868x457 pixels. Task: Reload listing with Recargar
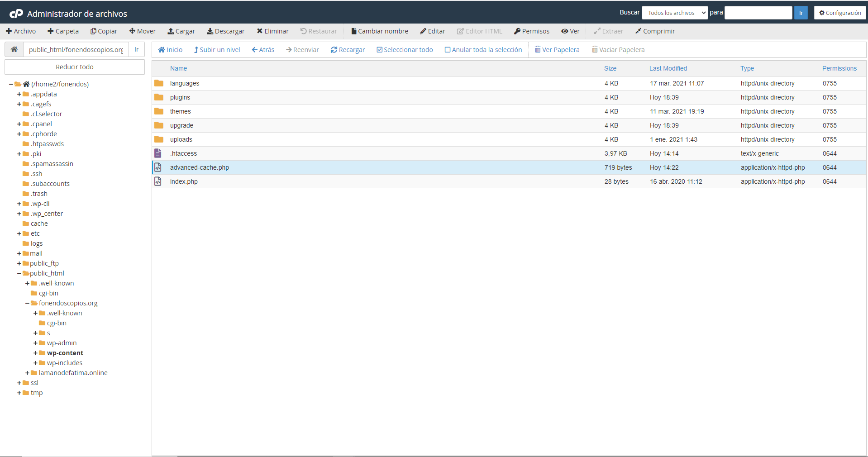pos(348,50)
